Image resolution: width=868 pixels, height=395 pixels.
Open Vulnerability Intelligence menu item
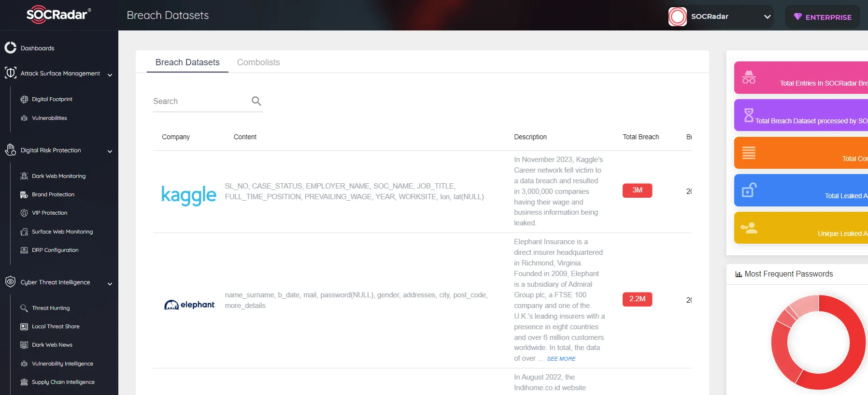[62, 364]
